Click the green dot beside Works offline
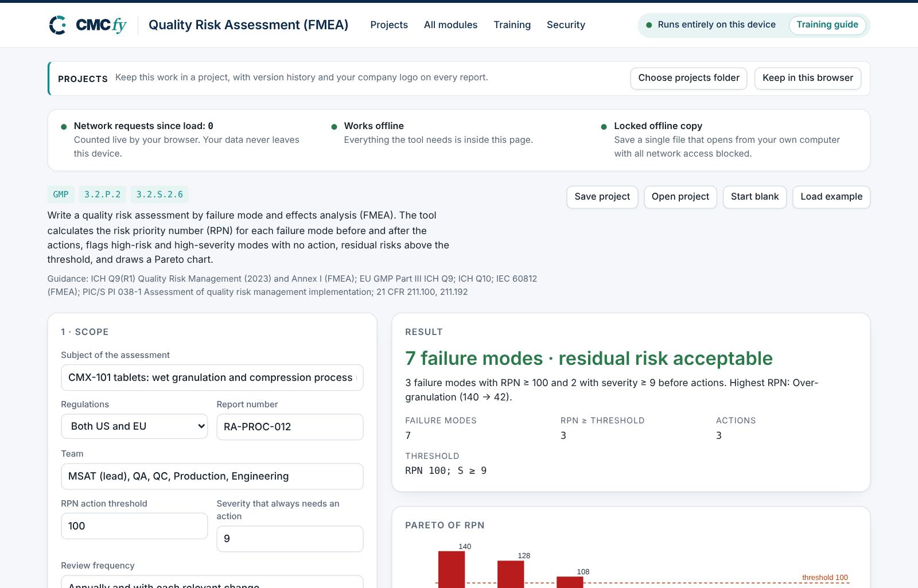Screen dimensions: 918x588 click(334, 127)
